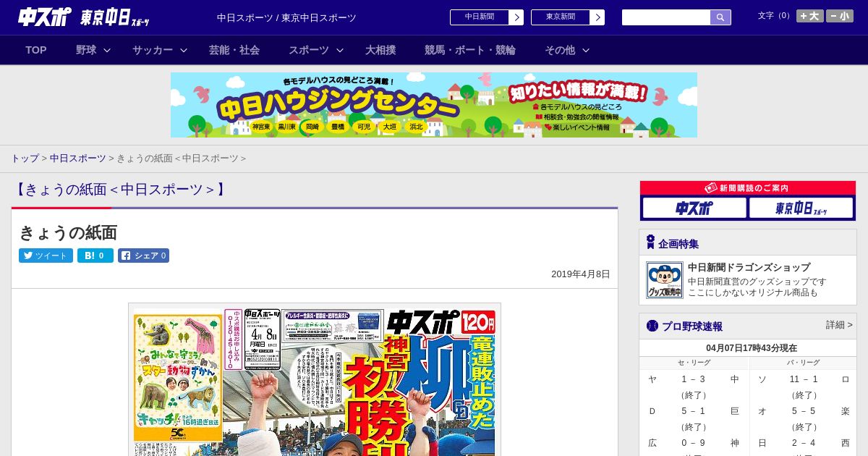Share via the ツイート button

coord(46,256)
